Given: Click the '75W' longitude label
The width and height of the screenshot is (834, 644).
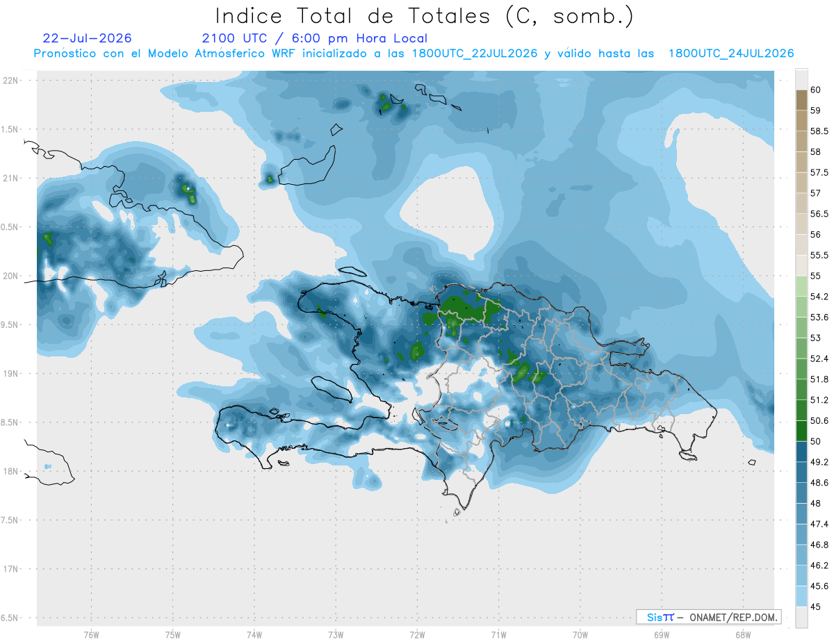Looking at the screenshot, I should pyautogui.click(x=172, y=634).
